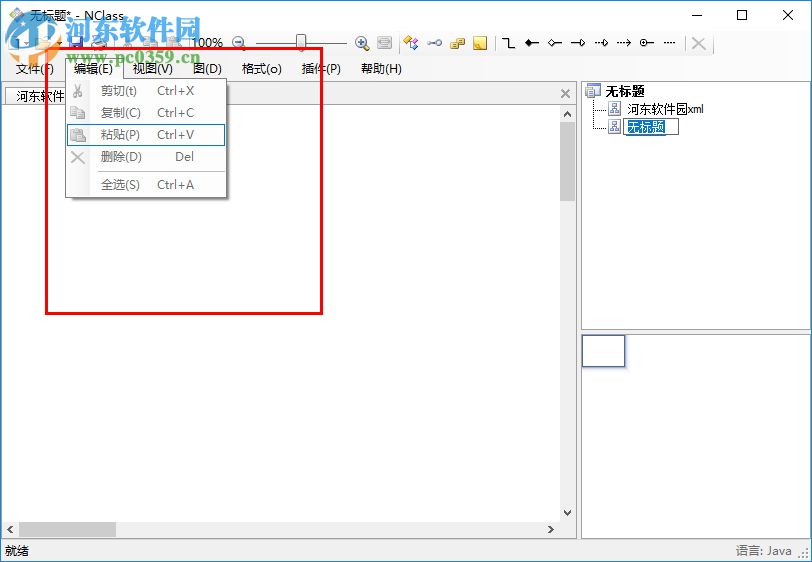Open the 格式(o) menu
This screenshot has height=562, width=812.
coord(262,69)
